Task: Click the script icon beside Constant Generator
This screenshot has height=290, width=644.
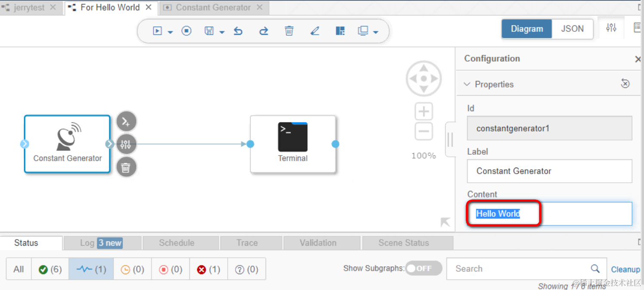Action: coord(126,122)
